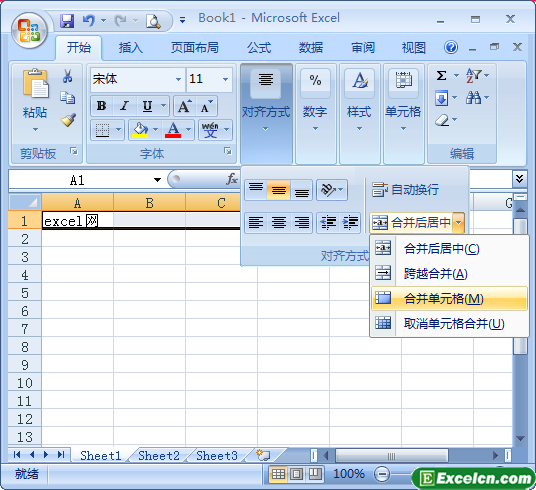536x490 pixels.
Task: Open the Excel help question mark
Action: click(x=451, y=47)
